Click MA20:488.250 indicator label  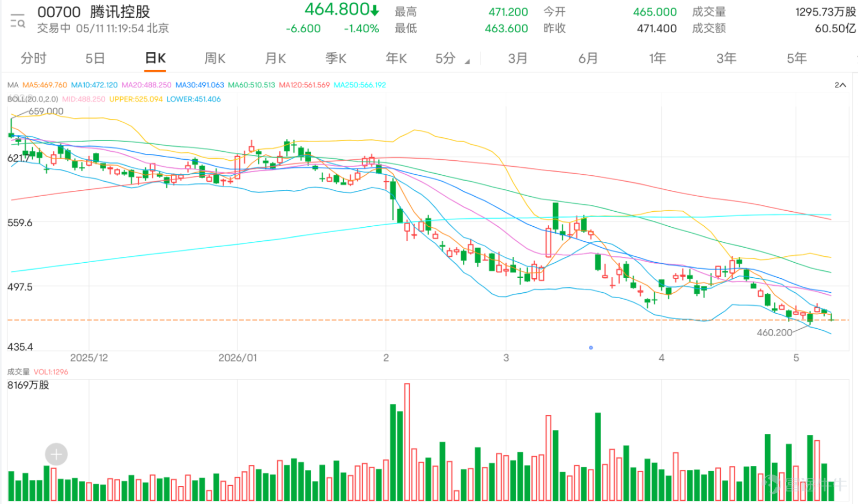click(146, 85)
